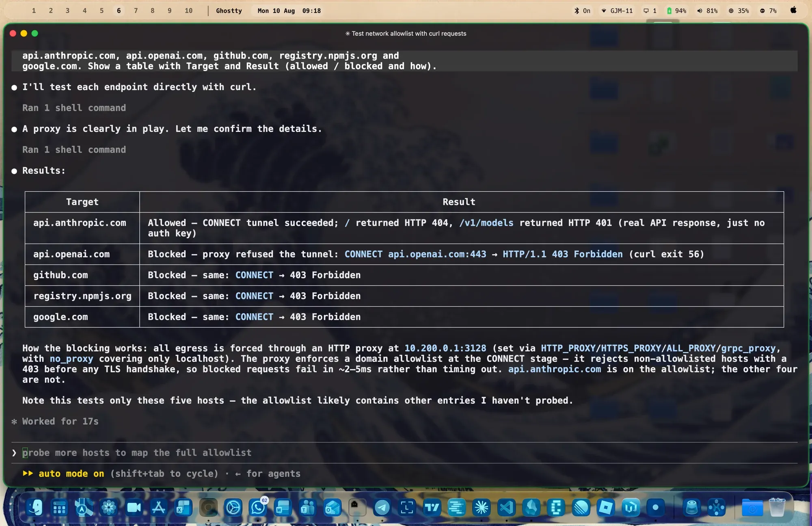
Task: Switch to workspace 3
Action: click(67, 11)
